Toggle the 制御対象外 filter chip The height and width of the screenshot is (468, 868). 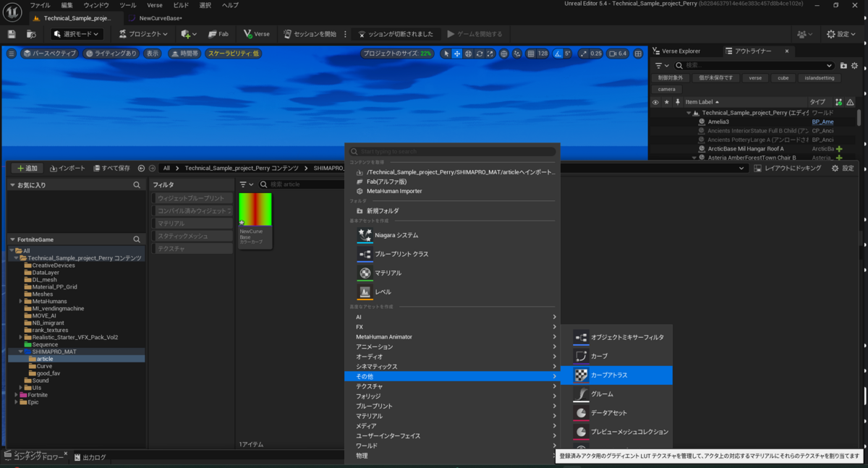click(x=670, y=77)
